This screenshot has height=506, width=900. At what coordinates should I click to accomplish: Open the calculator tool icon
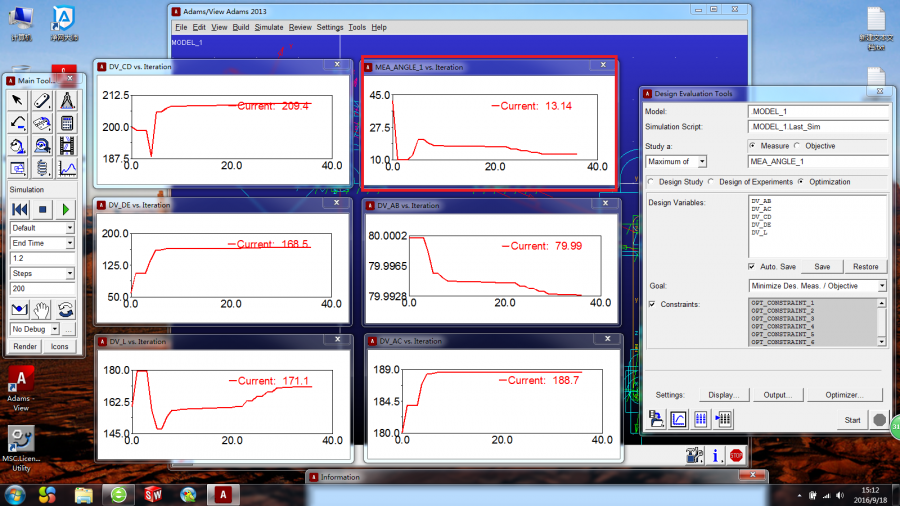pyautogui.click(x=67, y=123)
